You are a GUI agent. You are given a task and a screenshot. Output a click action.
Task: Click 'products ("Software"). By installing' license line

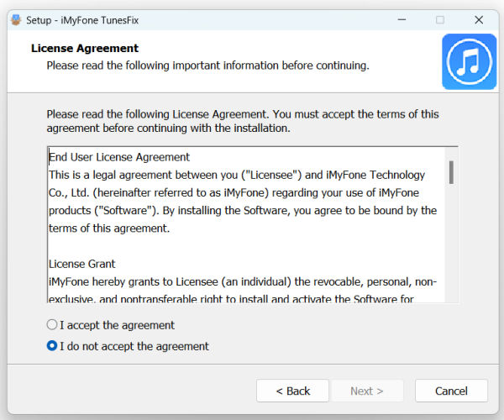pyautogui.click(x=243, y=211)
